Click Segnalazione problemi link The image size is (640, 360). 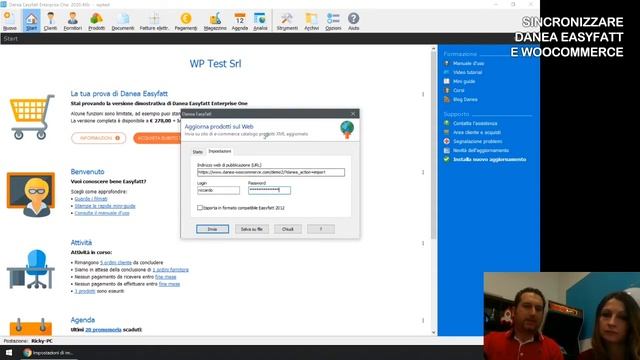click(x=477, y=141)
